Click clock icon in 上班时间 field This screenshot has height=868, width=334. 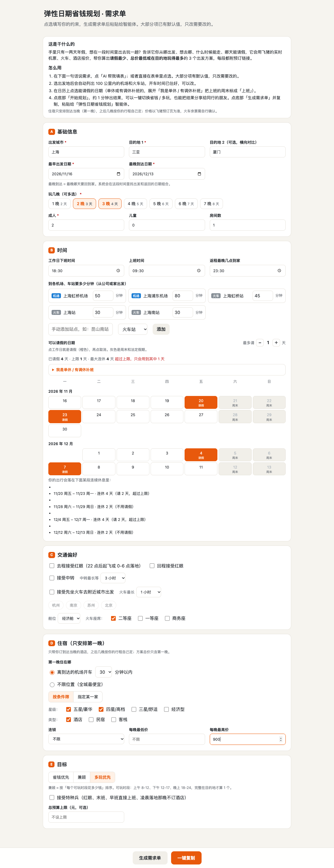click(199, 271)
